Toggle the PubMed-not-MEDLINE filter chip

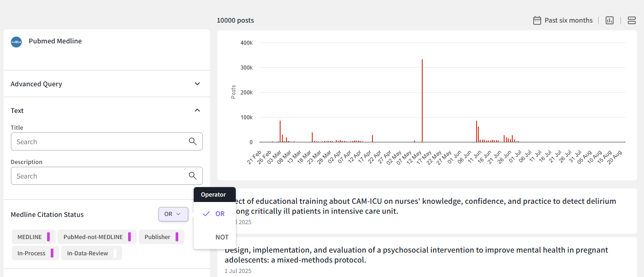tap(97, 237)
